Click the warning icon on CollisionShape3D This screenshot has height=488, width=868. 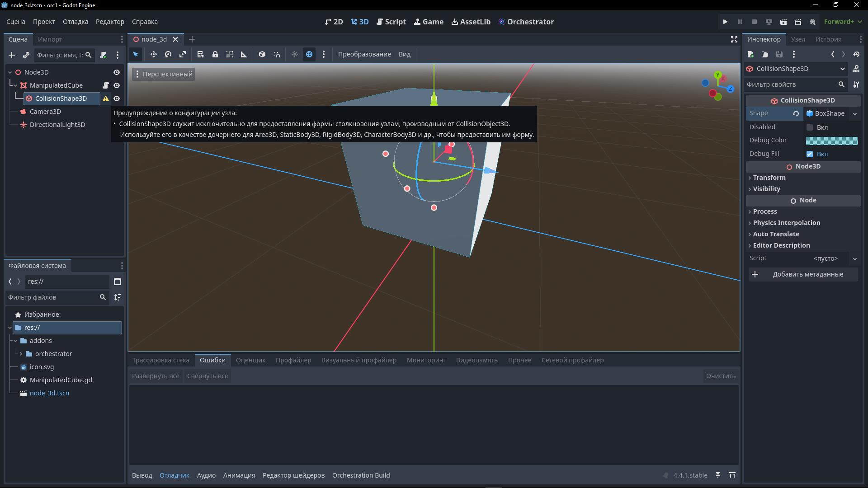106,99
